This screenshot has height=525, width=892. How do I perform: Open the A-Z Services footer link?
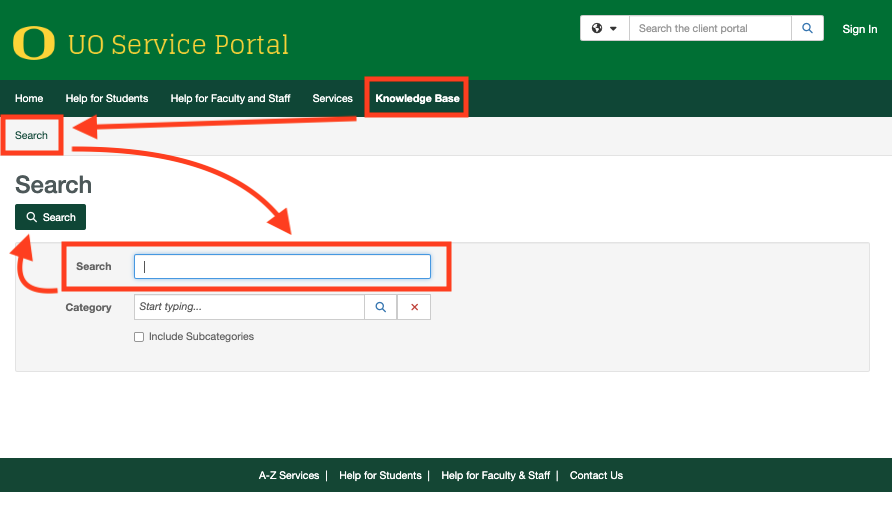(x=289, y=476)
